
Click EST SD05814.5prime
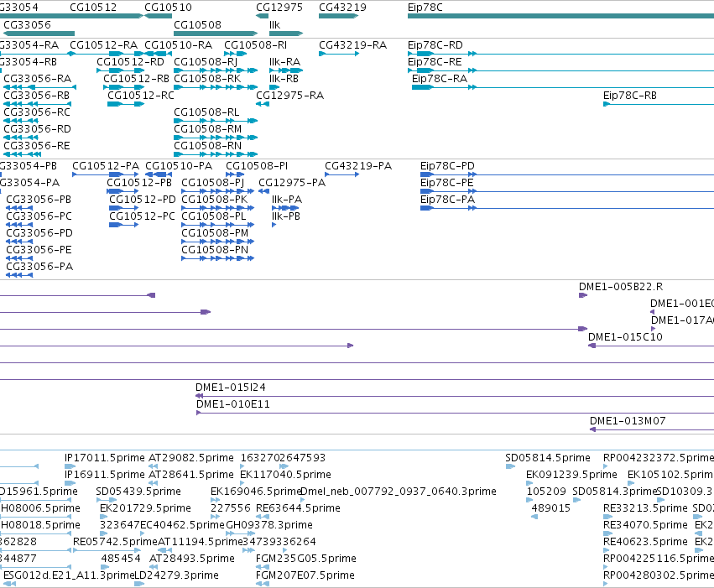tap(548, 458)
